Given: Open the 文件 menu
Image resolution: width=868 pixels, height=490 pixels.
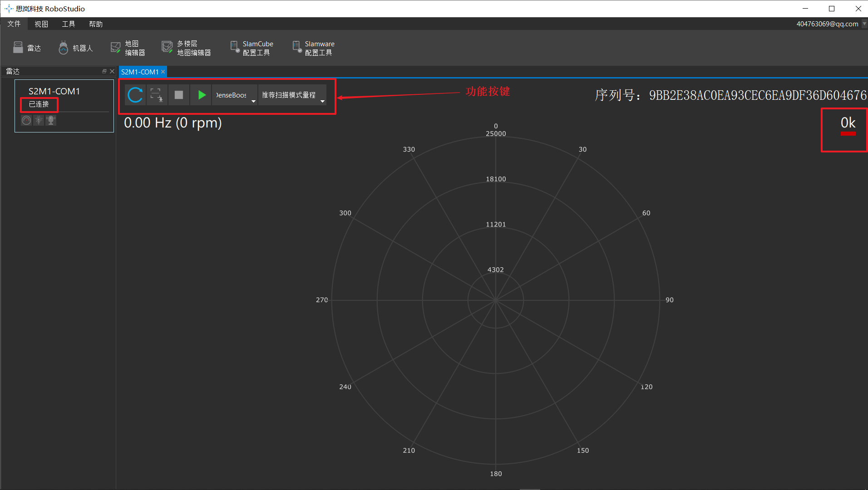Looking at the screenshot, I should click(x=14, y=24).
